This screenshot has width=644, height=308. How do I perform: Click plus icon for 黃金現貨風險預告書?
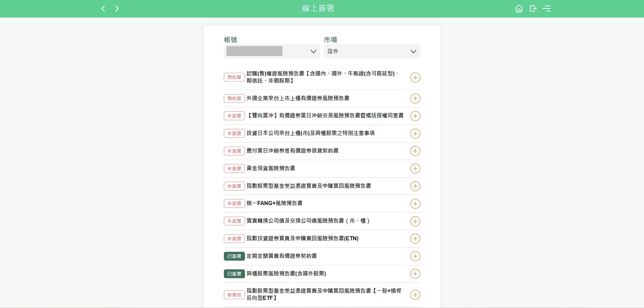click(415, 169)
